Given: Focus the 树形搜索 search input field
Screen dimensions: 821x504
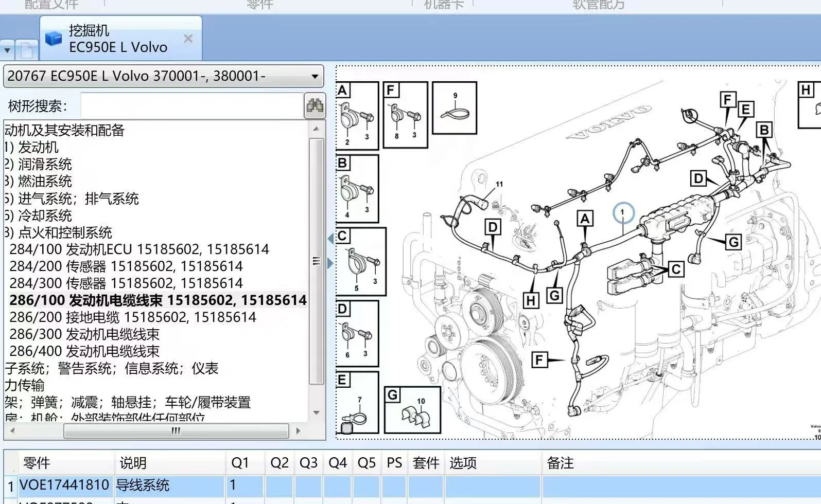Looking at the screenshot, I should coord(193,106).
